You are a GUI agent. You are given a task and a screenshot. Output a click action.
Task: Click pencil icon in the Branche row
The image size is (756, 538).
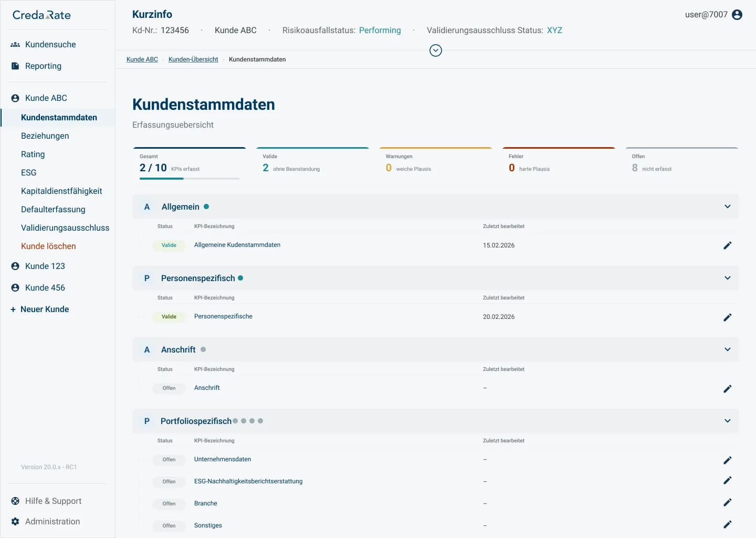(x=728, y=502)
